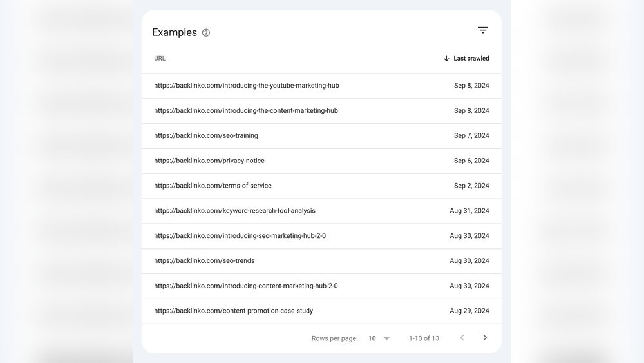
Task: Go to next page of results
Action: pyautogui.click(x=485, y=338)
